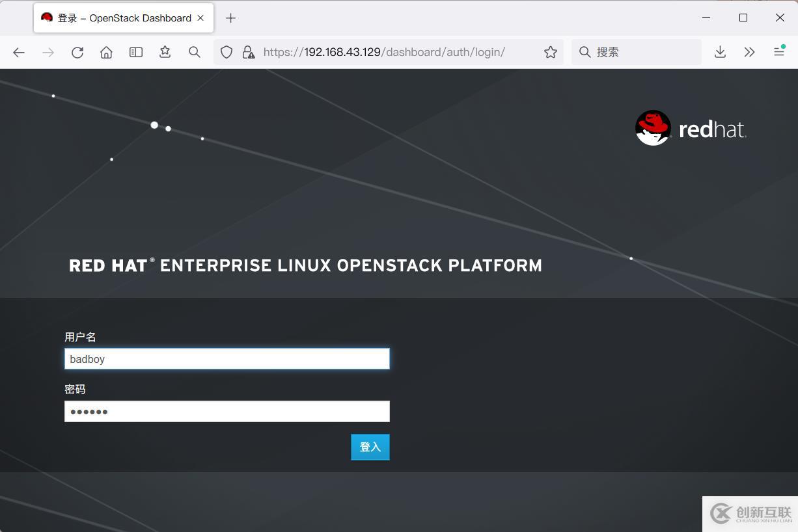Click the 搜索 search box
This screenshot has height=532, width=798.
point(637,52)
